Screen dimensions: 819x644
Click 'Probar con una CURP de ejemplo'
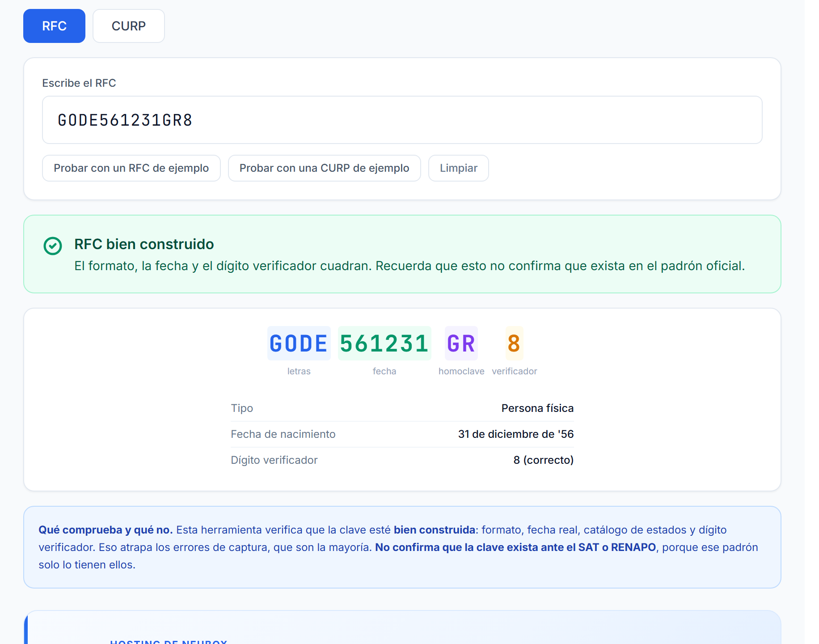click(x=324, y=168)
